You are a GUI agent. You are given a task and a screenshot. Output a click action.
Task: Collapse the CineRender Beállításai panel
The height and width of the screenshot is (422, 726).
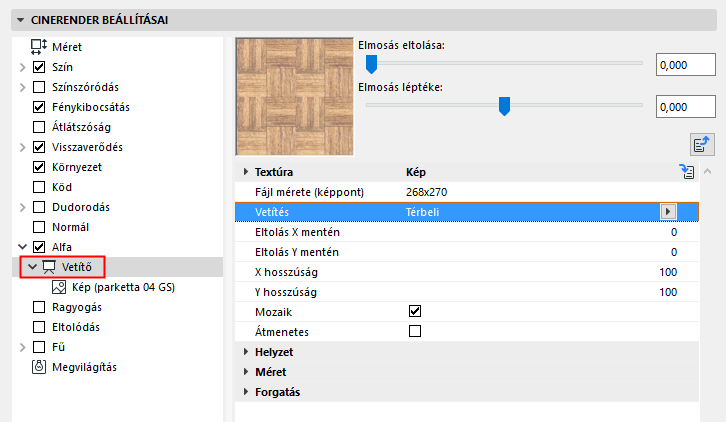pos(20,20)
